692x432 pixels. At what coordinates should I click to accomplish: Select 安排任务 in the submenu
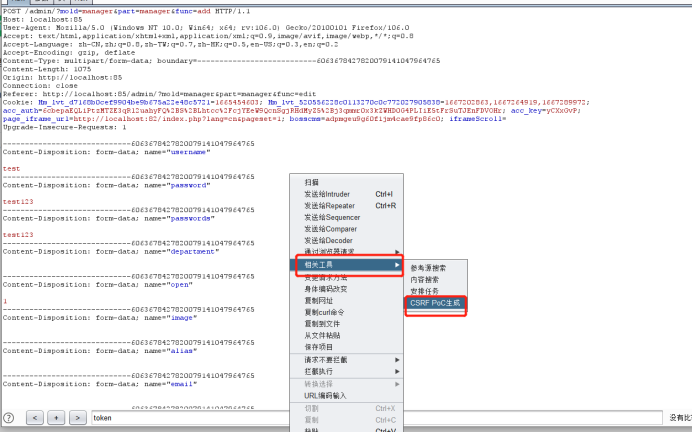[x=436, y=291]
